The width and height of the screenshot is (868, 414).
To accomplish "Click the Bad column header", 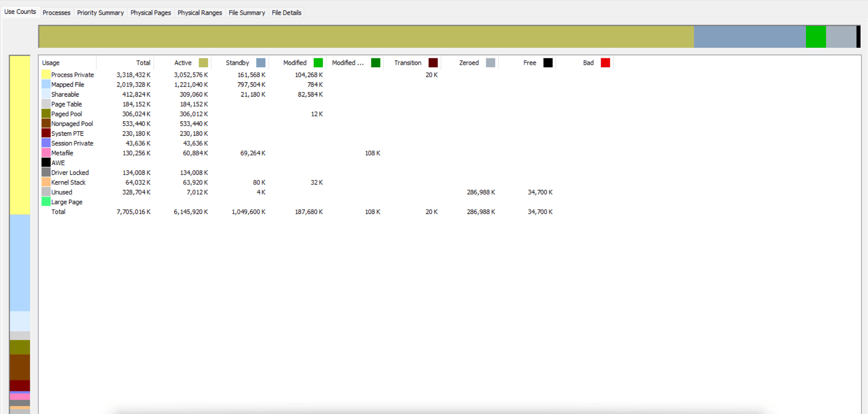I will tap(584, 63).
